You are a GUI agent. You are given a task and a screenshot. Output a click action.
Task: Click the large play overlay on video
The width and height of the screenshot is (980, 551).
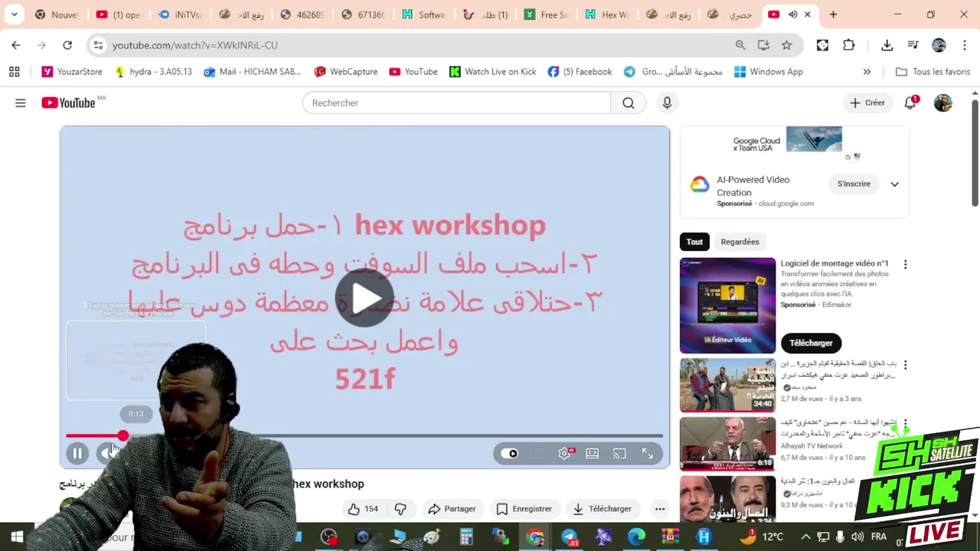tap(364, 298)
